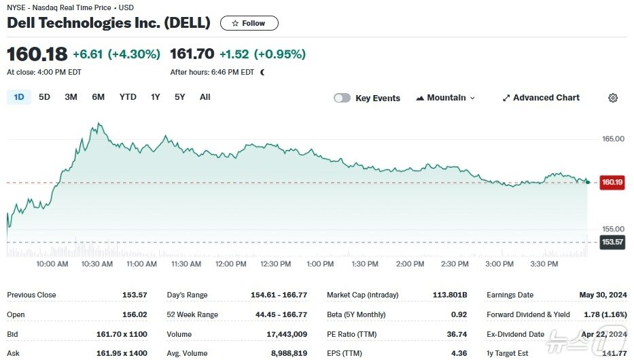This screenshot has width=634, height=364.
Task: Open the 5Y chart range
Action: tap(179, 97)
